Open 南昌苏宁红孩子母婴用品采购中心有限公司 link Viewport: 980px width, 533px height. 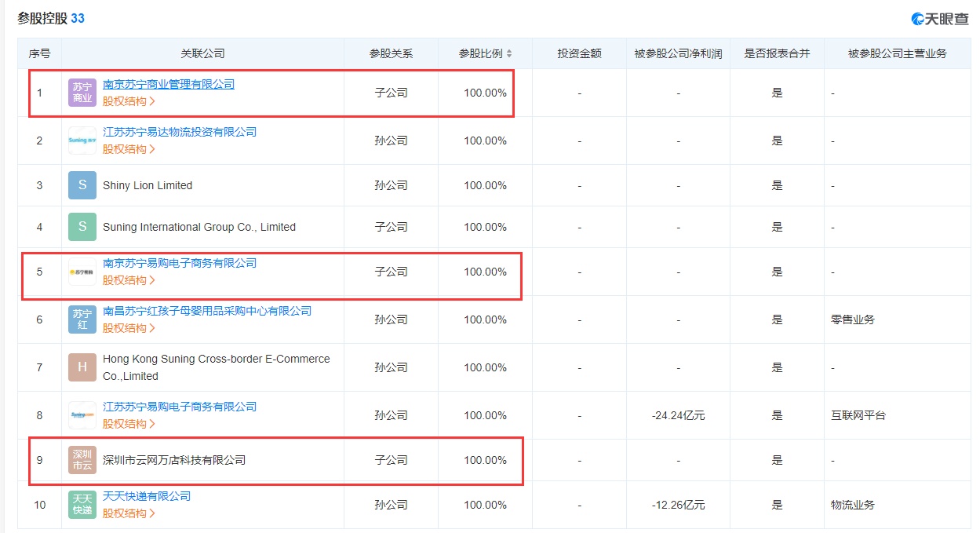pos(207,311)
